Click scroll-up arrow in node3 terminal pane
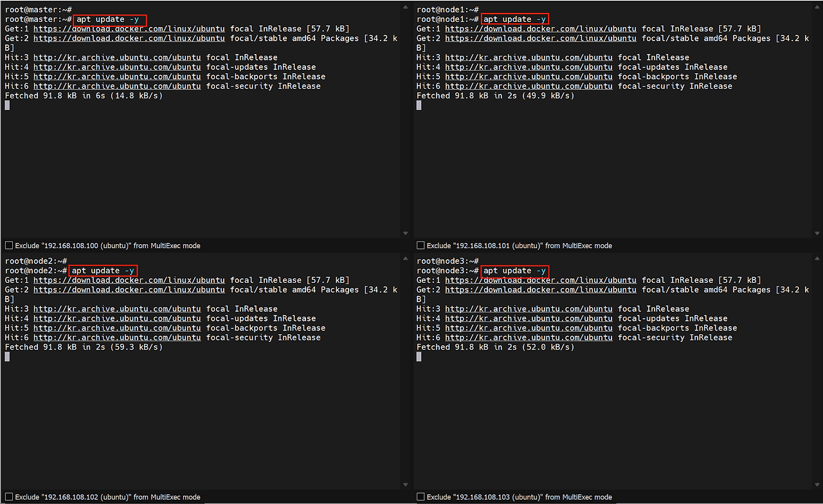823x504 pixels. [x=817, y=259]
